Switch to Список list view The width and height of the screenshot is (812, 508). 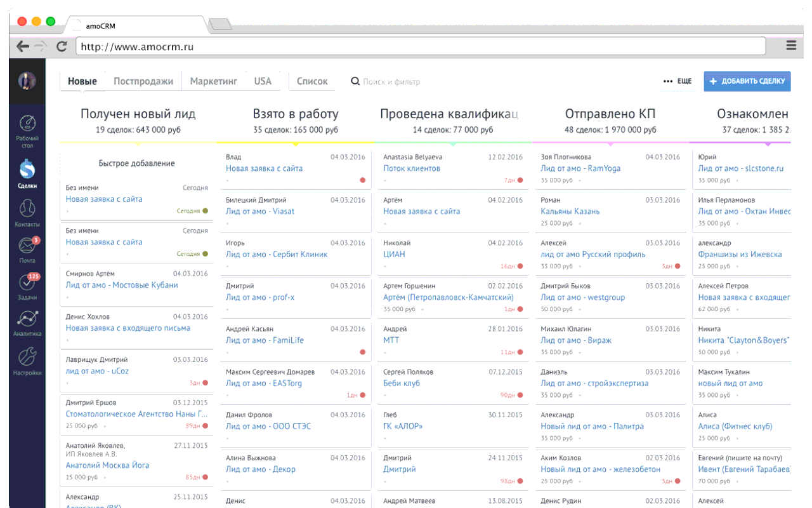click(x=312, y=81)
